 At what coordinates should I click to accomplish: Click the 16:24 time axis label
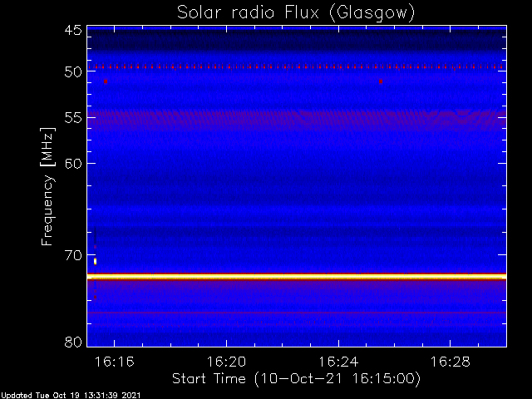point(338,362)
